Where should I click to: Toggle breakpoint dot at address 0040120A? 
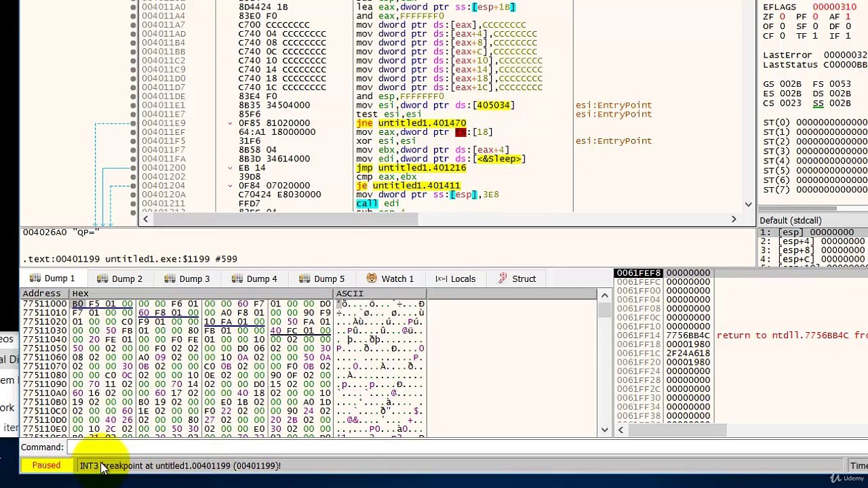[x=133, y=195]
